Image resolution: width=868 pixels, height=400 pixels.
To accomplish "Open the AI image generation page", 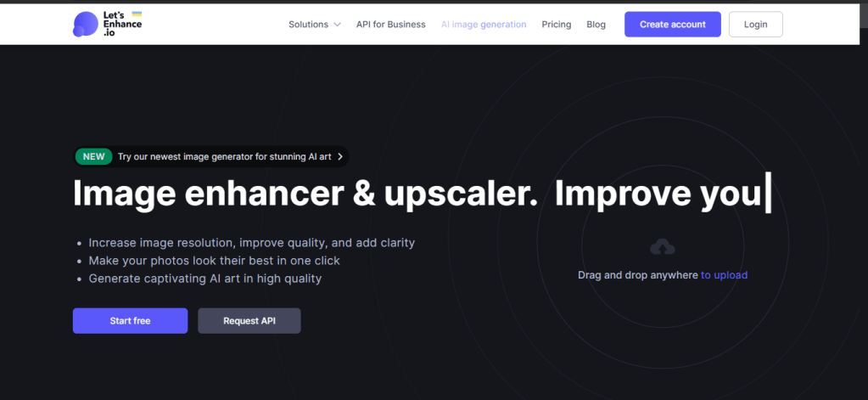I will [484, 25].
